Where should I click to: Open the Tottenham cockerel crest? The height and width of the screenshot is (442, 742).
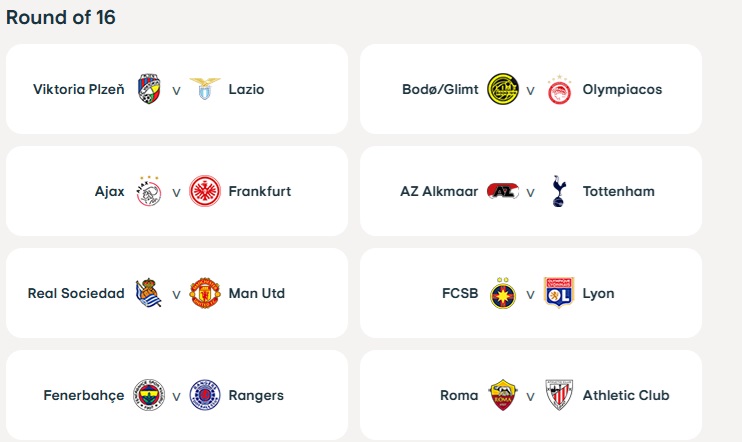click(x=559, y=191)
